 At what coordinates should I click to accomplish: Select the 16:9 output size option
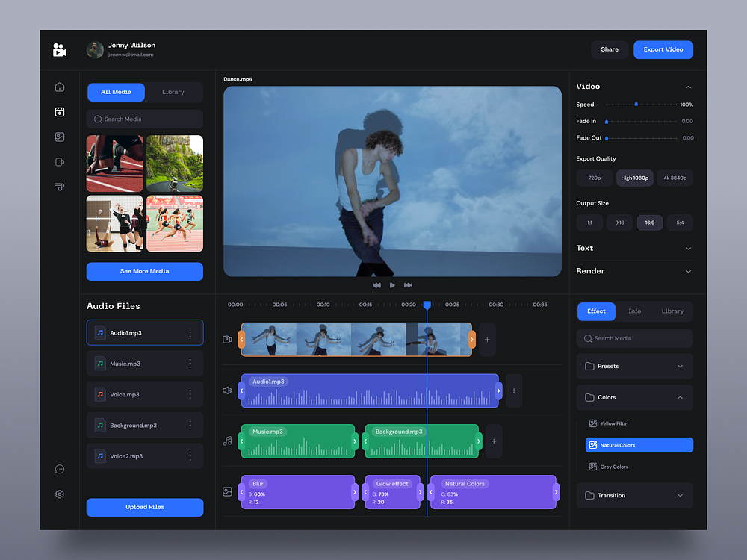(649, 223)
